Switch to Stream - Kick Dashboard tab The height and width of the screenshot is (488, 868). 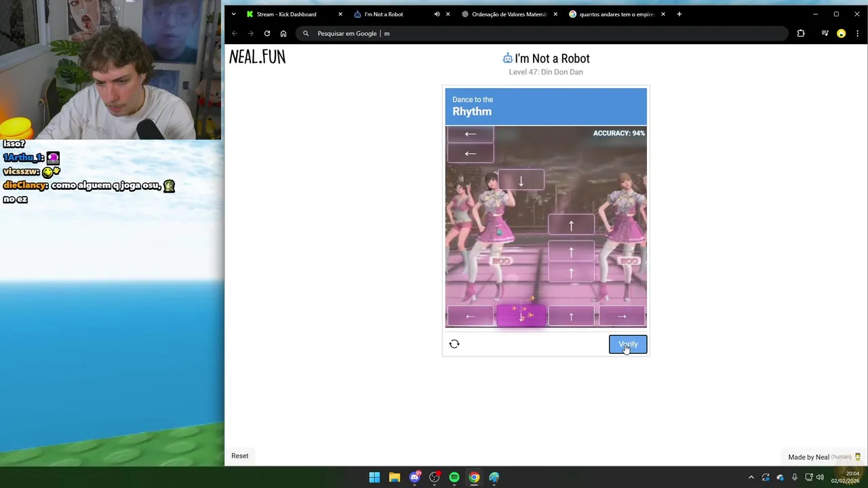pyautogui.click(x=286, y=14)
